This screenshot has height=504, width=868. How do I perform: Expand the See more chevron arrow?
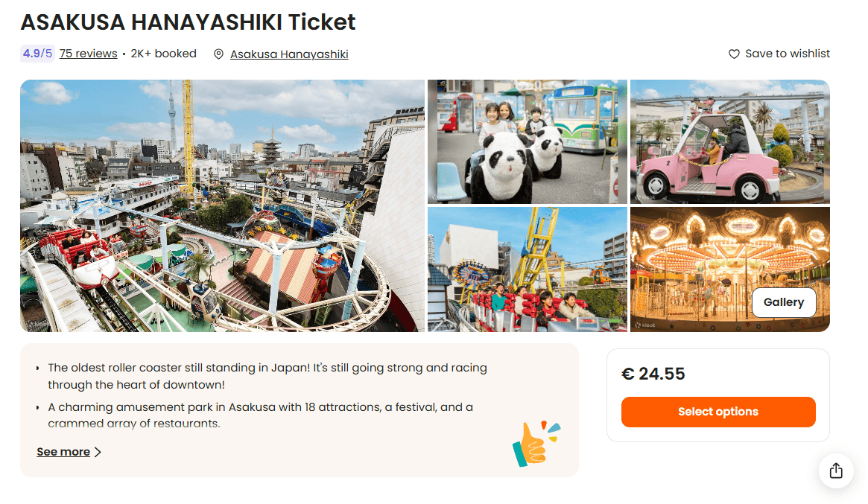pyautogui.click(x=98, y=452)
